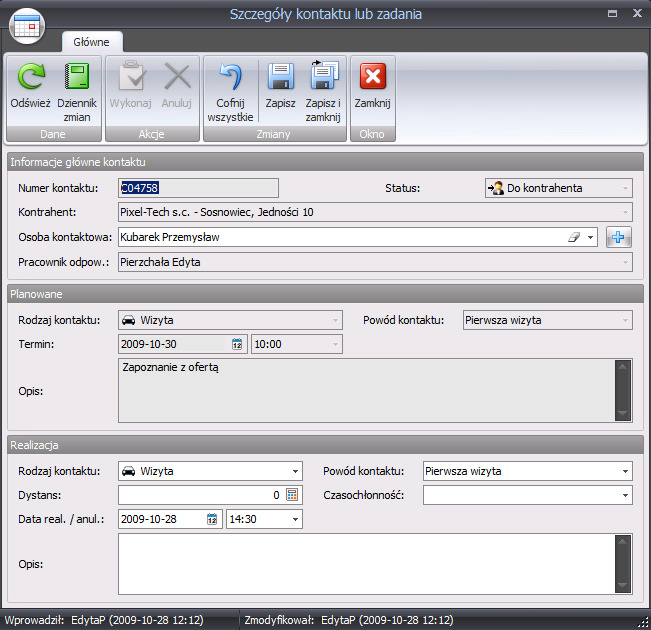Click car icon in Realizacja Rodzaj kontaktu
Image resolution: width=651 pixels, height=630 pixels.
coord(128,471)
